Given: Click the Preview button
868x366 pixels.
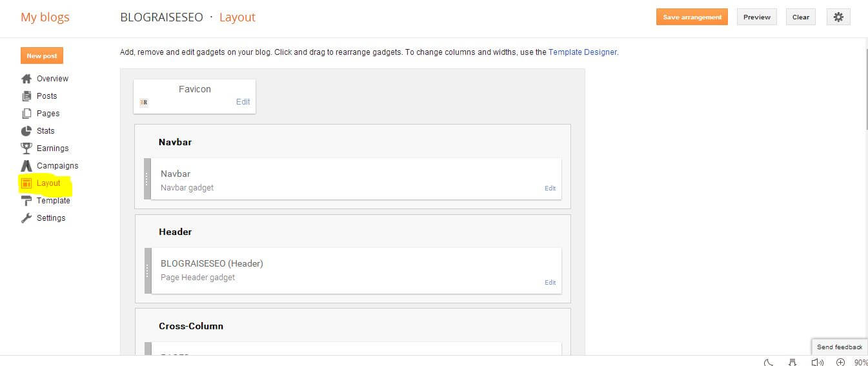Looking at the screenshot, I should click(x=757, y=17).
